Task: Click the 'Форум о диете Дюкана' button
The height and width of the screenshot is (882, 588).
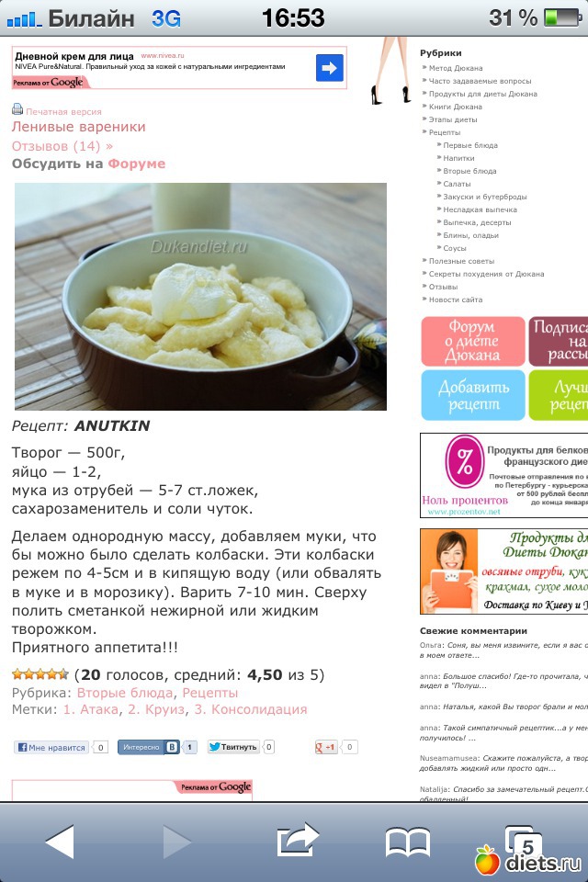Action: [472, 341]
